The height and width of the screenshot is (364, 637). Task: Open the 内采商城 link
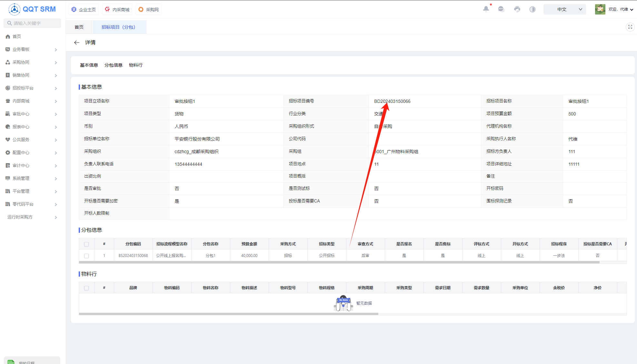[117, 9]
